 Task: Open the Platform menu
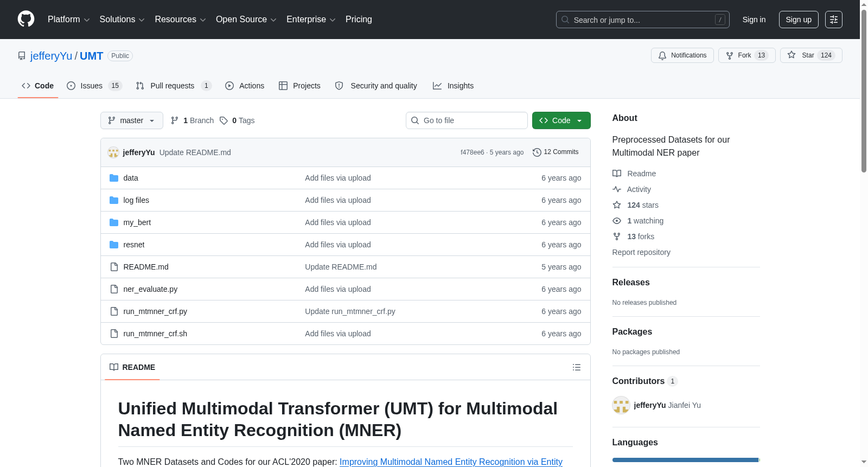pos(68,20)
